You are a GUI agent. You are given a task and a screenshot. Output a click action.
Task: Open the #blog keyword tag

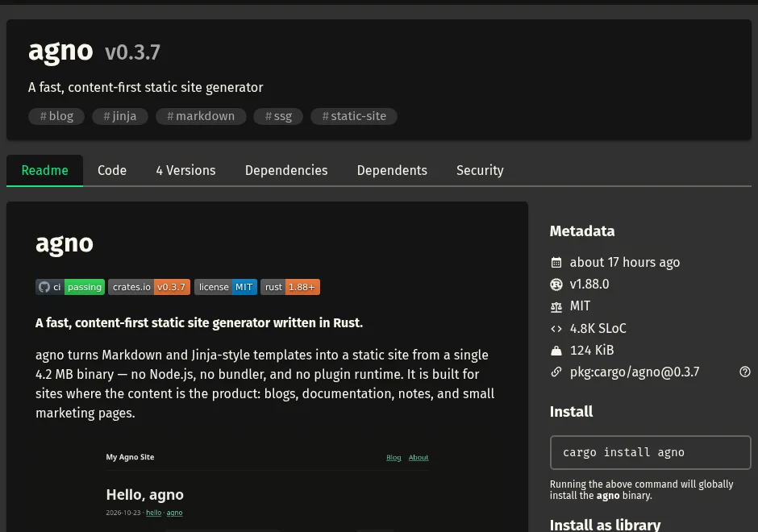click(56, 116)
